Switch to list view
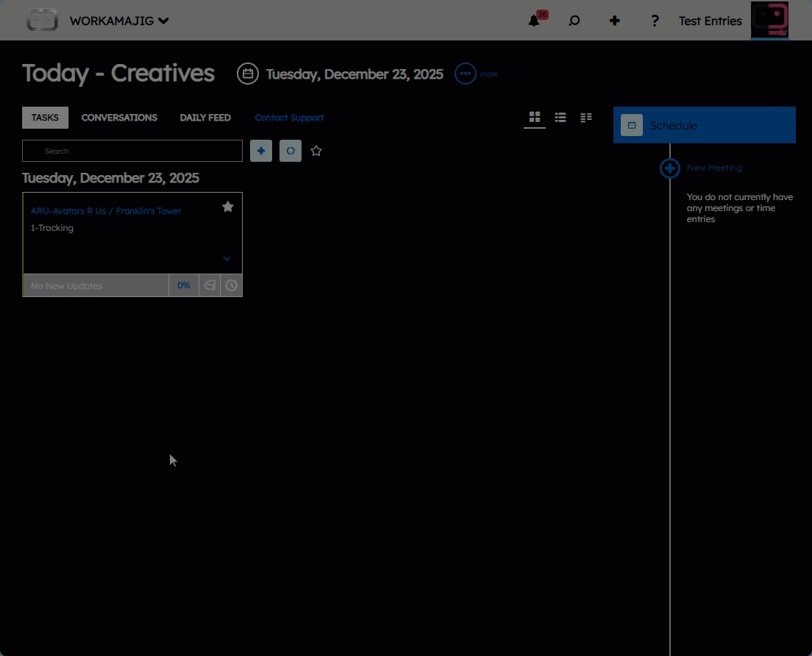812x656 pixels. [560, 118]
